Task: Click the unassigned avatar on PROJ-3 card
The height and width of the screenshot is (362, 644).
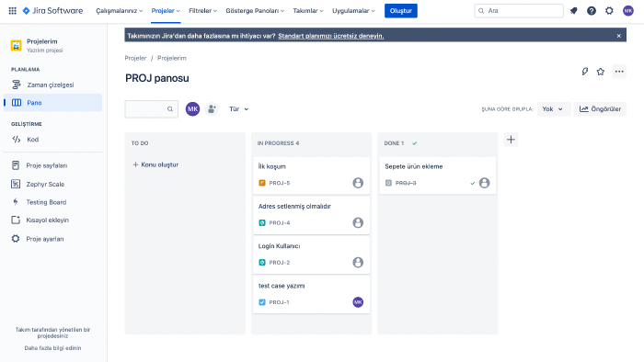Action: (484, 183)
